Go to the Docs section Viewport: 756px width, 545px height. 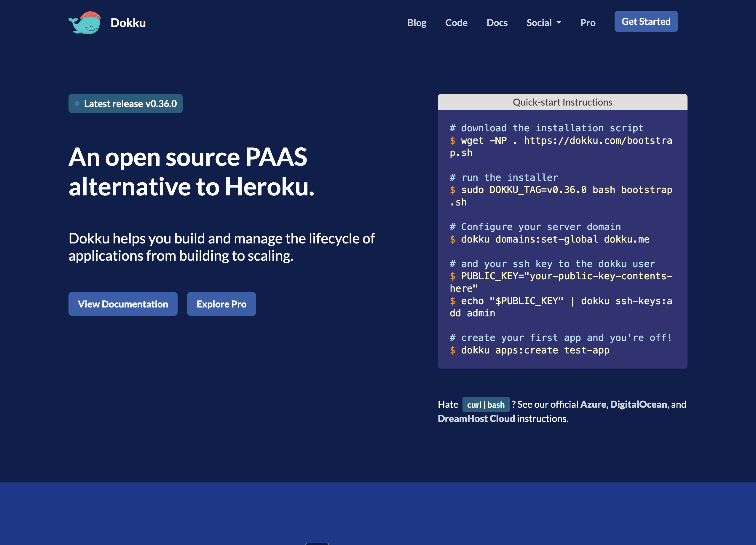coord(497,23)
